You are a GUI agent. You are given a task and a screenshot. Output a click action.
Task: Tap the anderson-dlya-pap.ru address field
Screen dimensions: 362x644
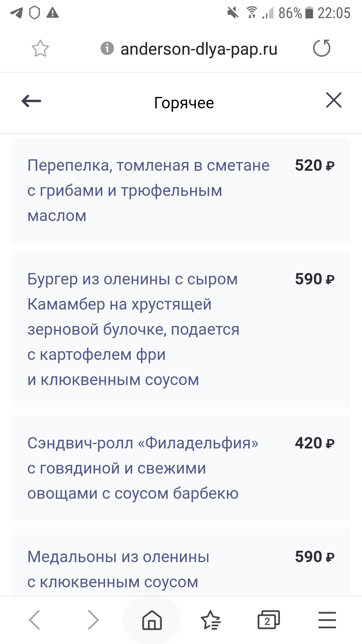pos(199,49)
